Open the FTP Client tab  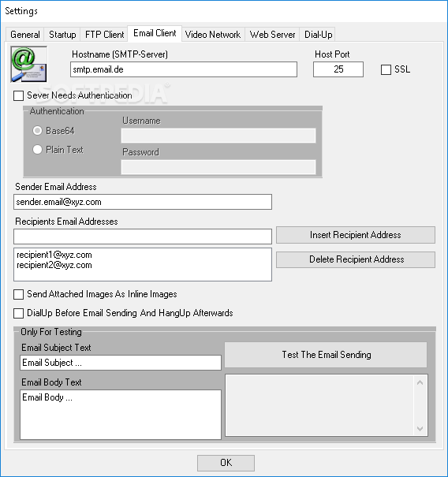[104, 35]
